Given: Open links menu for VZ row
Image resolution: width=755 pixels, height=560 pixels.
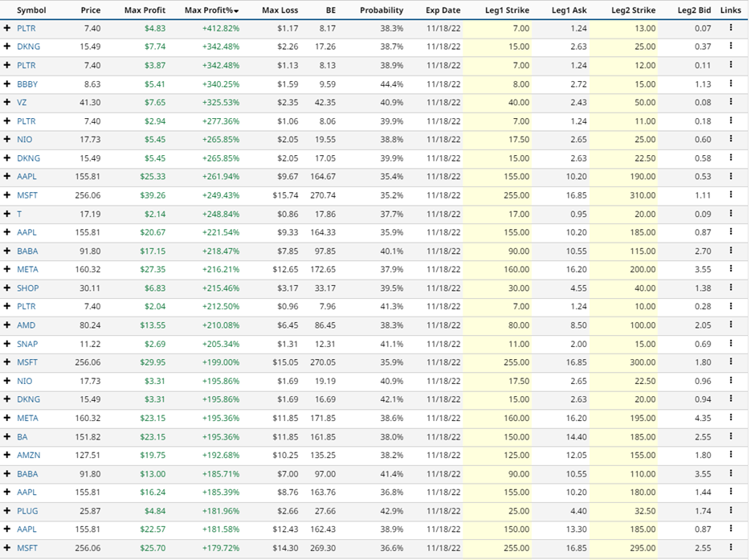Looking at the screenshot, I should coord(730,102).
